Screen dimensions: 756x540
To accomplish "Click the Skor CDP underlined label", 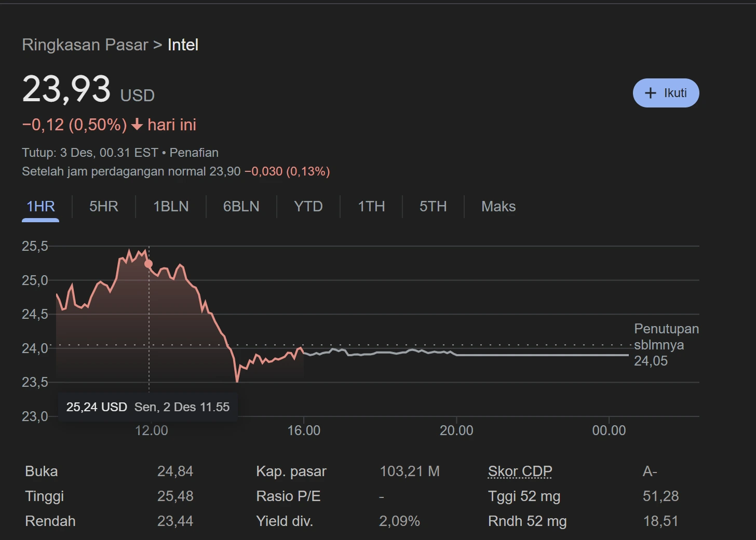I will pos(520,471).
